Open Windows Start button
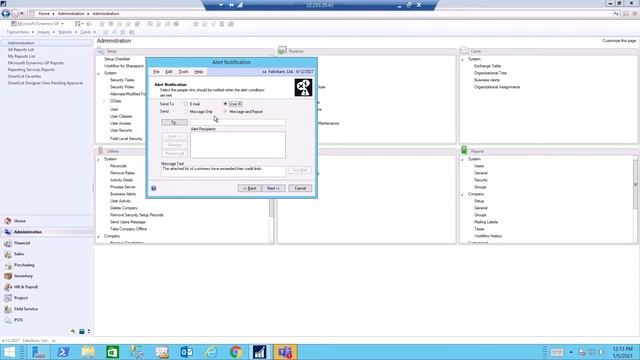 pos(9,352)
